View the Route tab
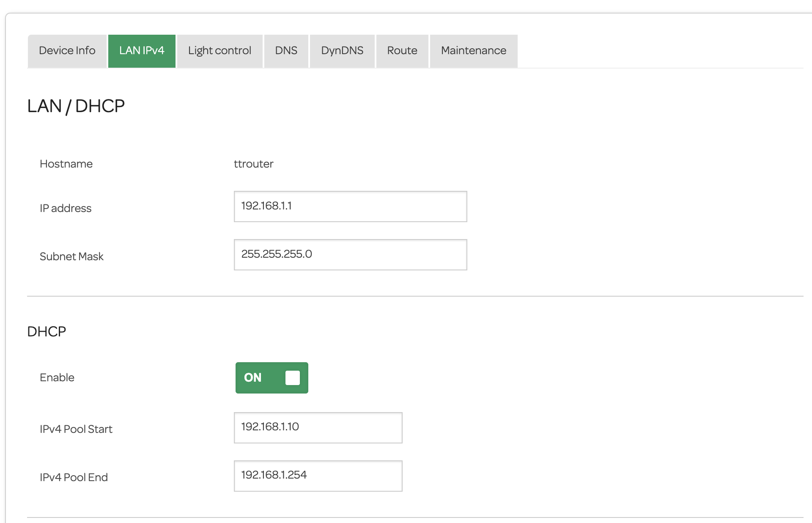This screenshot has height=523, width=812. [x=401, y=51]
